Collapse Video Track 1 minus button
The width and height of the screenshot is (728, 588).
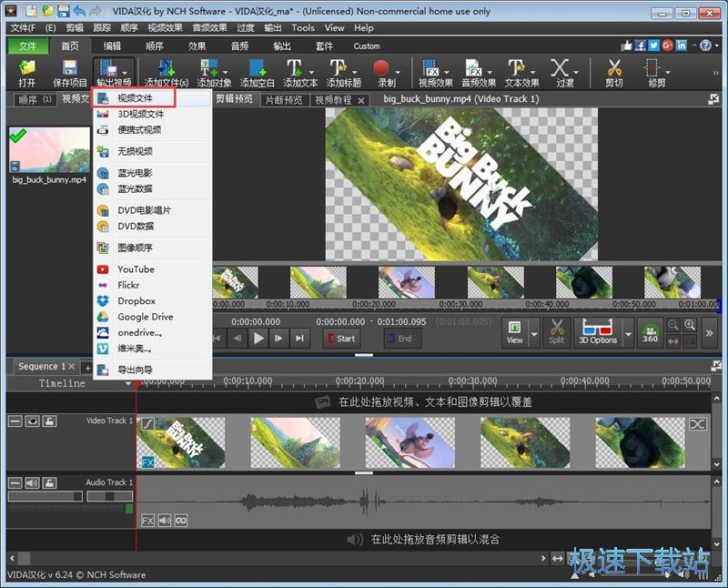15,421
